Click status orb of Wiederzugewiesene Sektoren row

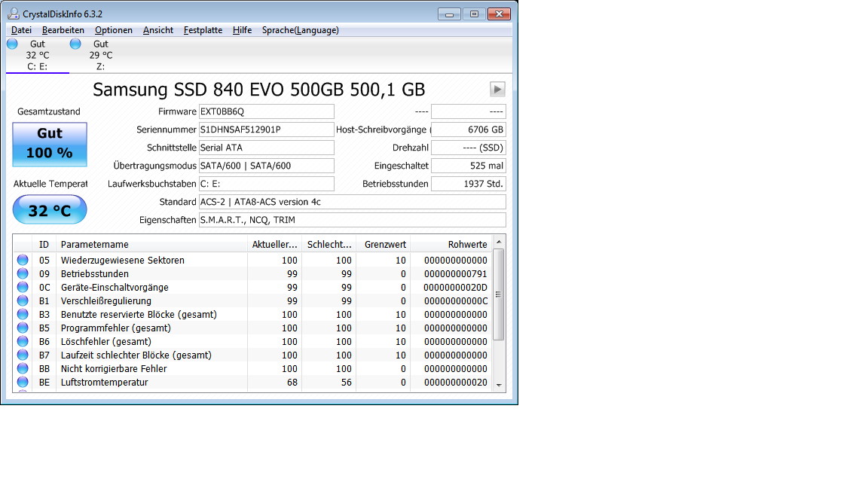pos(23,260)
